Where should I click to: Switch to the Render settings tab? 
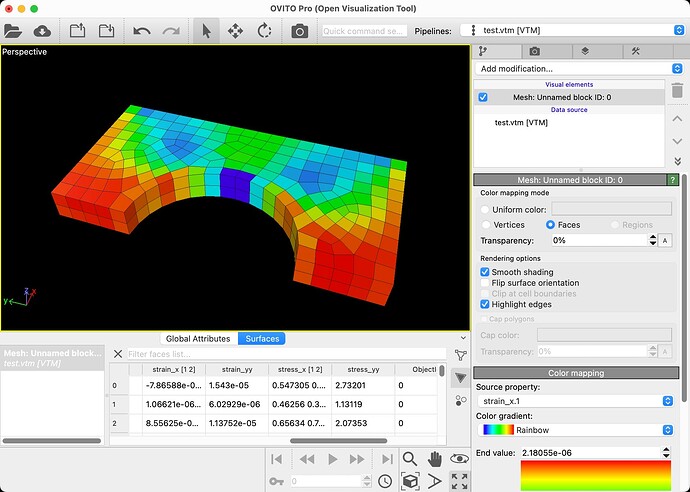pyautogui.click(x=535, y=51)
